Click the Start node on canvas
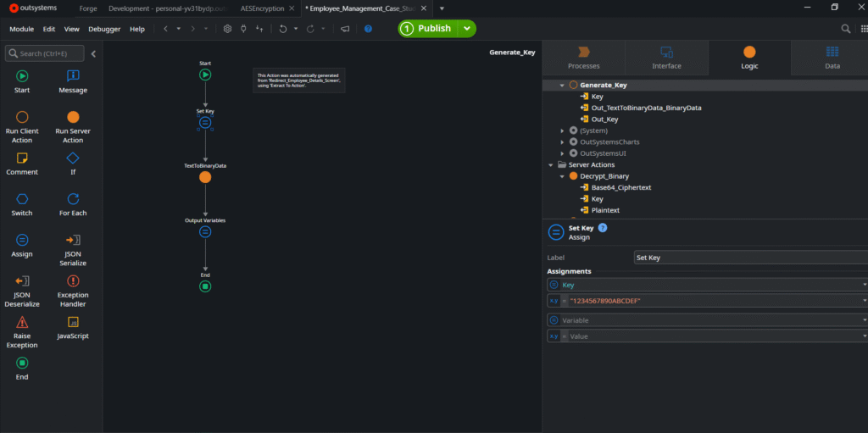 pyautogui.click(x=205, y=75)
